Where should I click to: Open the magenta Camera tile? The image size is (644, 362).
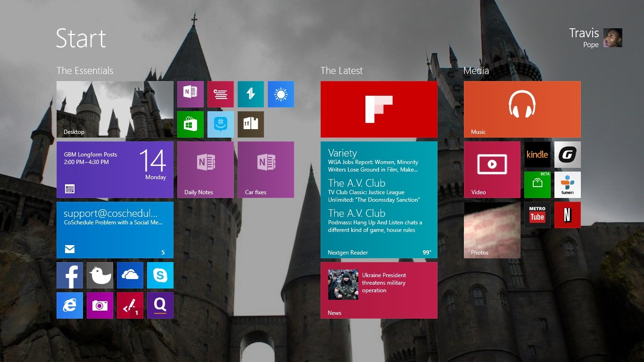100,305
